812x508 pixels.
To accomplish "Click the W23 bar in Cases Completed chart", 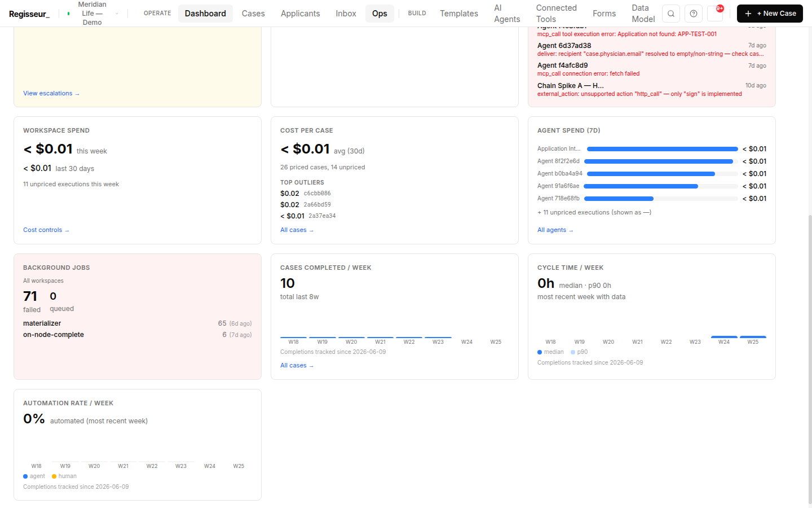I will point(438,338).
